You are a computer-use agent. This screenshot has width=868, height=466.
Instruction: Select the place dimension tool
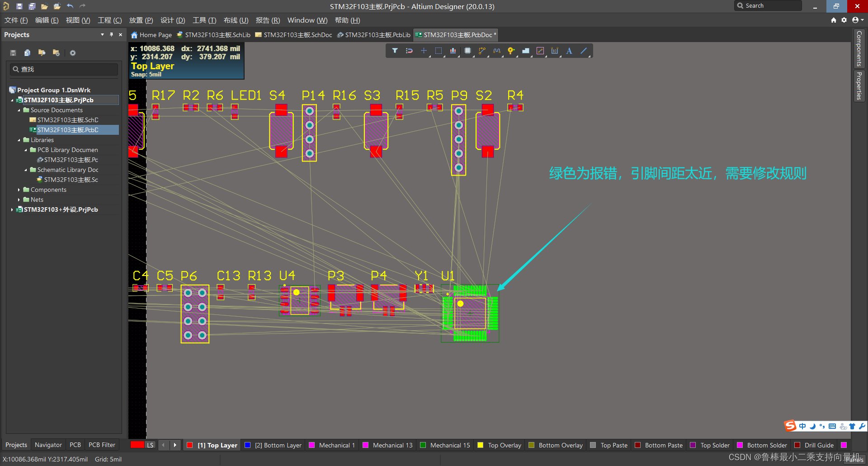pyautogui.click(x=555, y=51)
